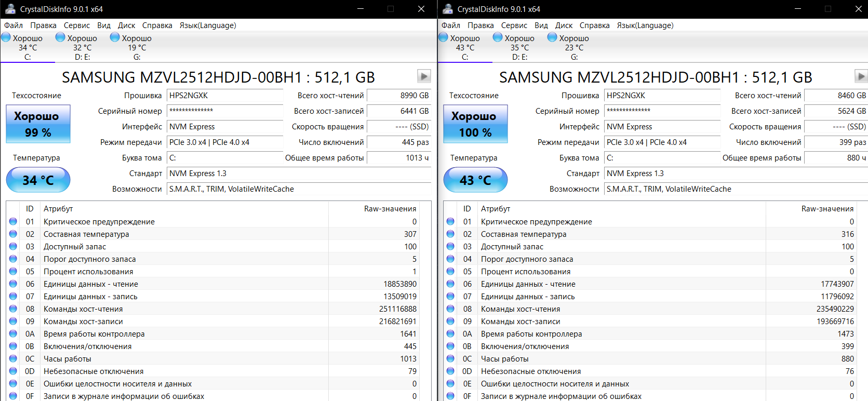Click the Хорошо 100 % health status button
The image size is (868, 401).
(x=475, y=124)
